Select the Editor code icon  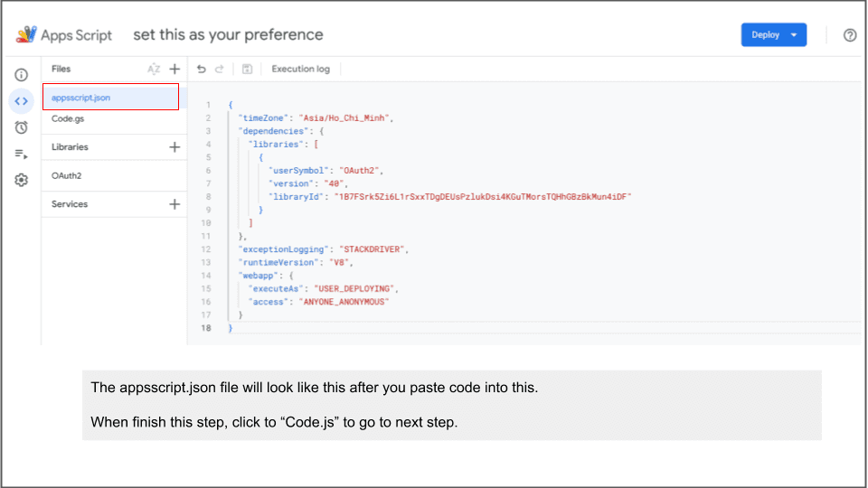pos(22,101)
